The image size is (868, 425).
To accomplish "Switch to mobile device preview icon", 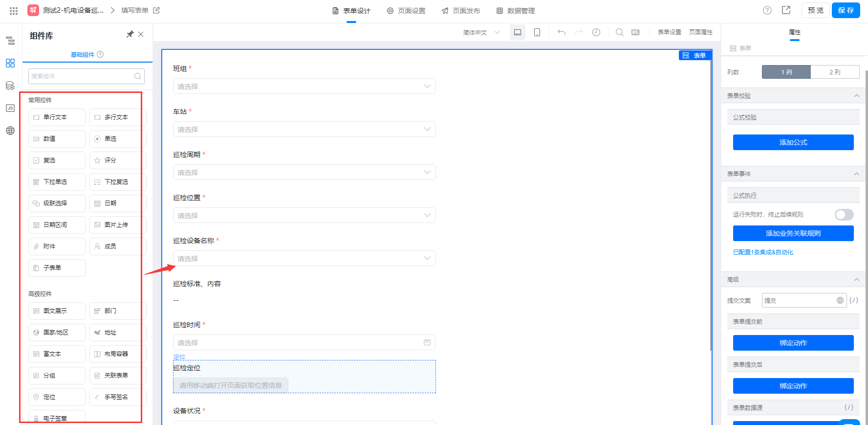I will 537,32.
